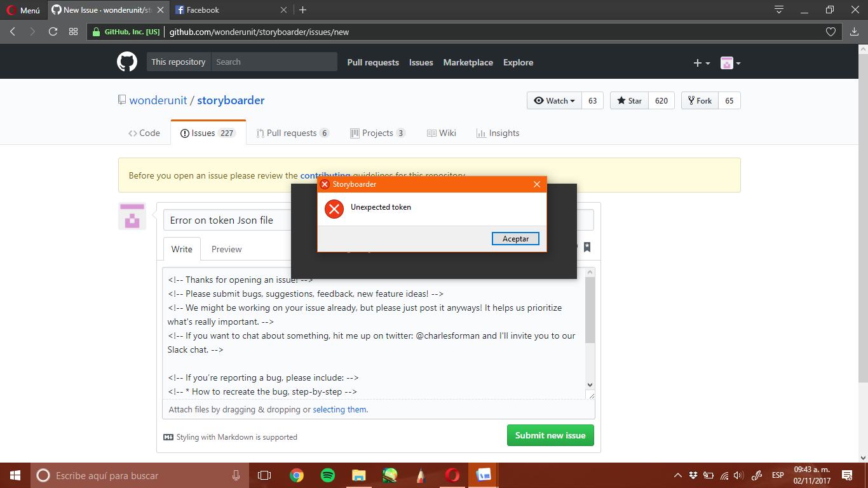The height and width of the screenshot is (488, 868).
Task: Open Opera from the taskbar
Action: [452, 475]
